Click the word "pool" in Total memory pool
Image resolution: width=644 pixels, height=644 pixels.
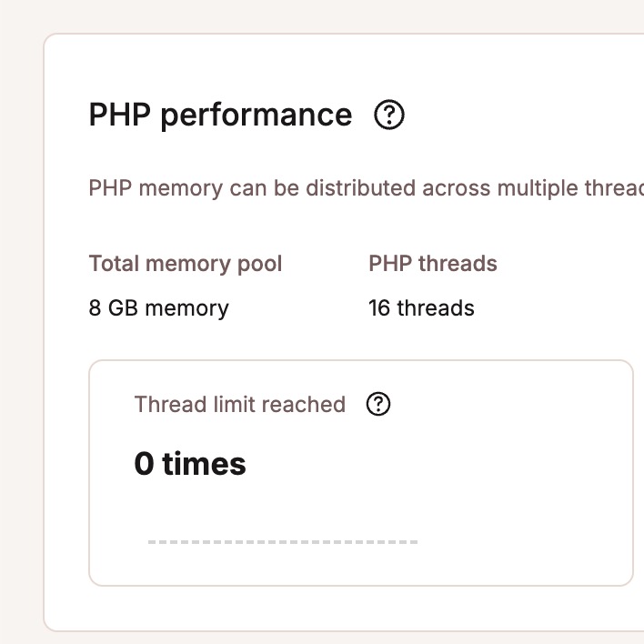click(263, 264)
